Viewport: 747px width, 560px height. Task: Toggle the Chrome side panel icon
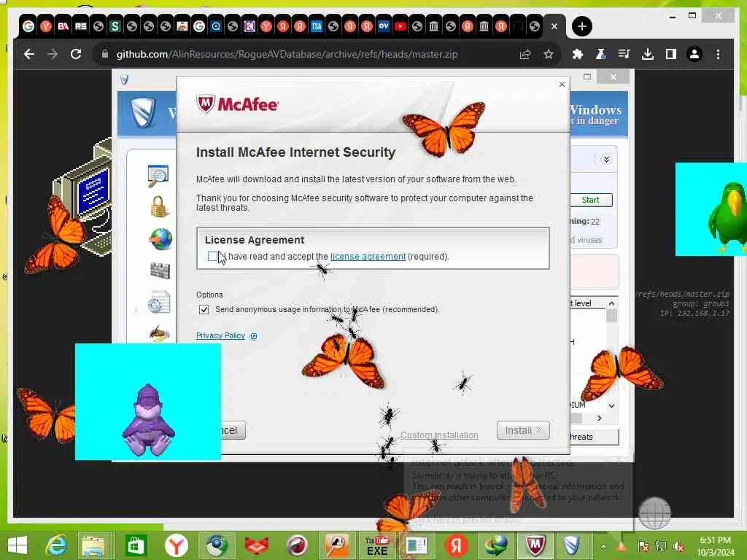pos(671,54)
